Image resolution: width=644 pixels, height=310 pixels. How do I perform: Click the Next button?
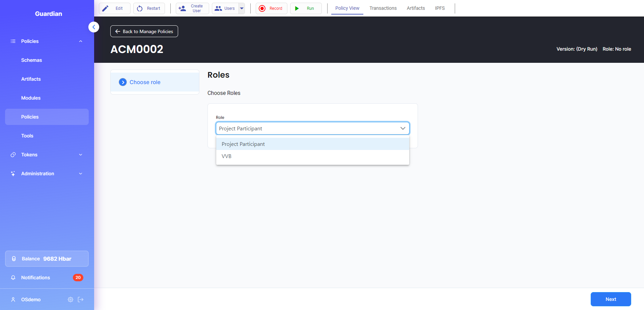tap(610, 299)
